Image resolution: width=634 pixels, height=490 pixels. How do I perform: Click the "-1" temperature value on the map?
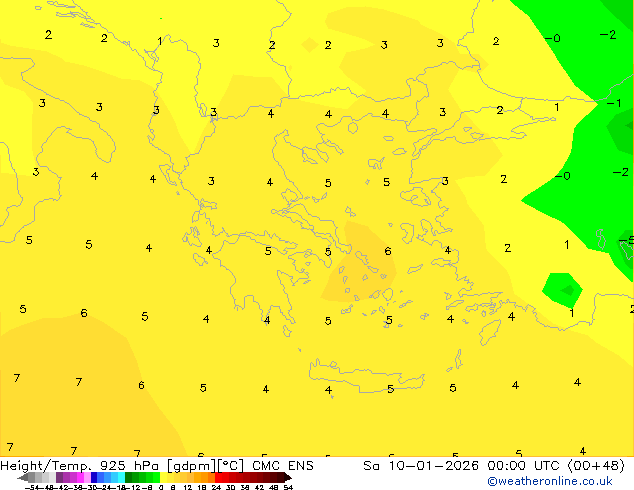pos(614,103)
